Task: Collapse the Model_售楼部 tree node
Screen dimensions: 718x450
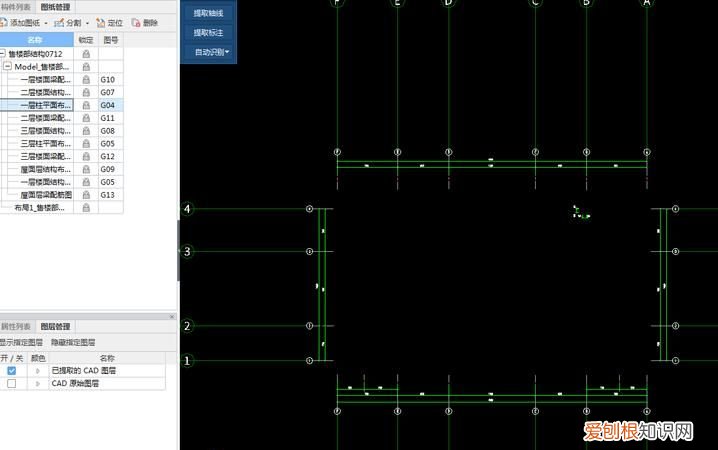Action: [x=8, y=66]
